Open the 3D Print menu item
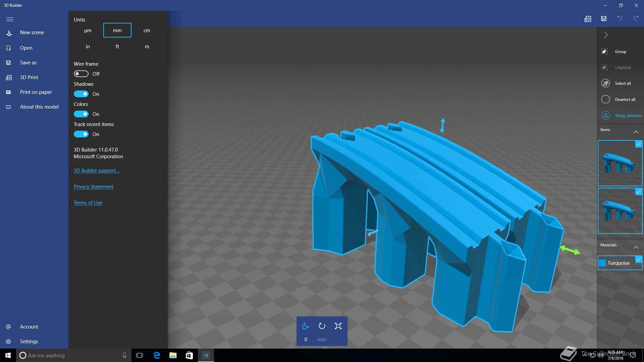644x362 pixels. coord(29,77)
